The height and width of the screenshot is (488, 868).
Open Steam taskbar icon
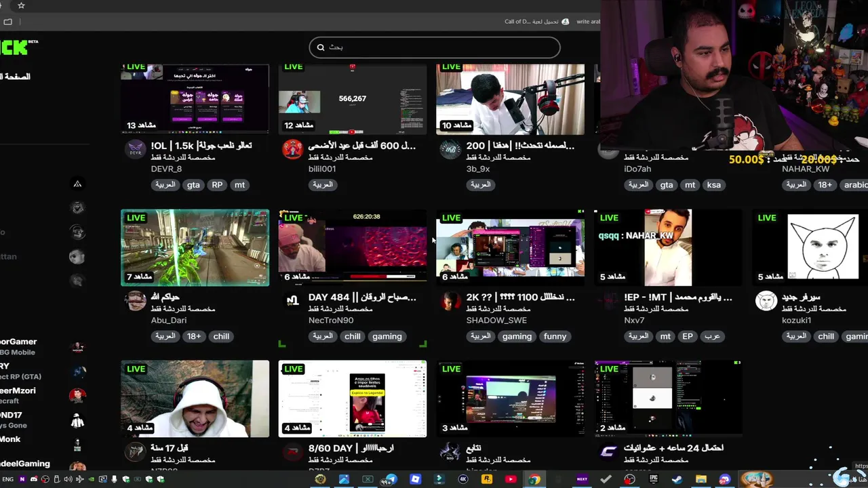click(677, 479)
